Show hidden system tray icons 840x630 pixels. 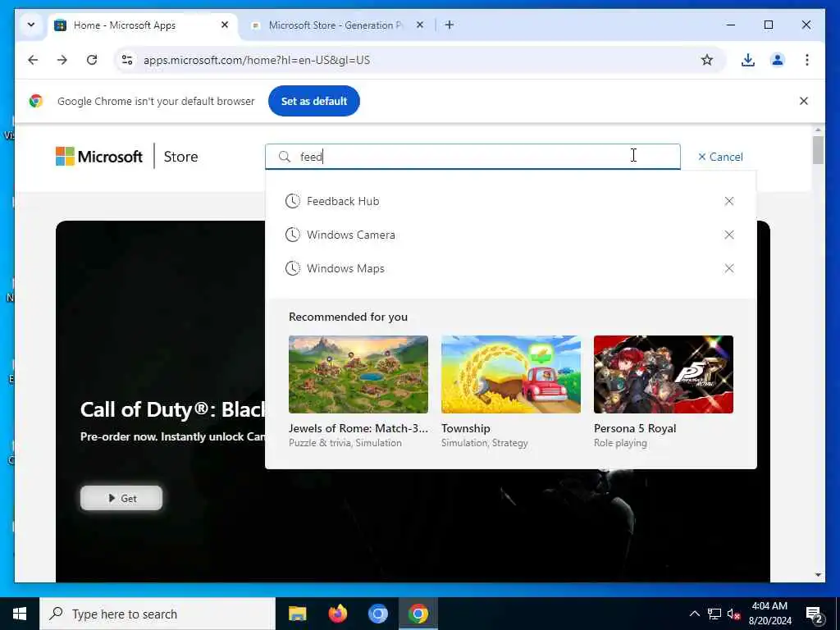(694, 614)
